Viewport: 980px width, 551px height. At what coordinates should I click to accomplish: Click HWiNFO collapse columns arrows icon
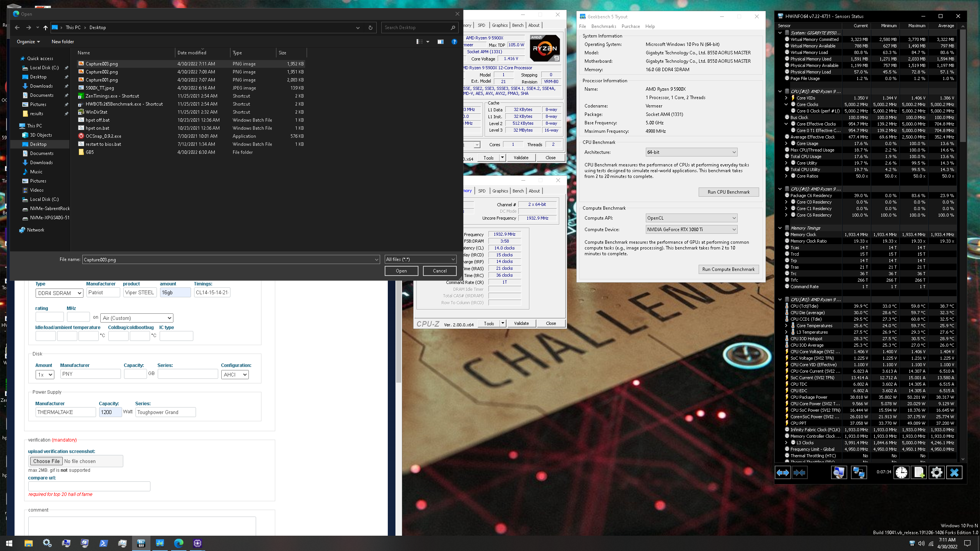[x=799, y=473]
